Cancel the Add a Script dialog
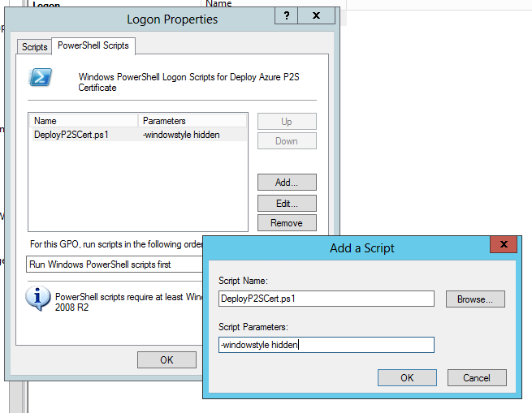 476,377
